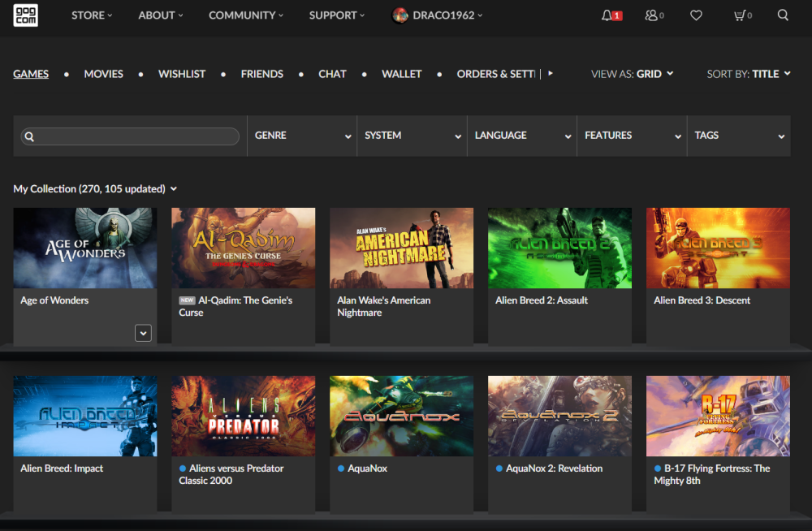The image size is (812, 531).
Task: Open the ABOUT menu
Action: [x=161, y=15]
